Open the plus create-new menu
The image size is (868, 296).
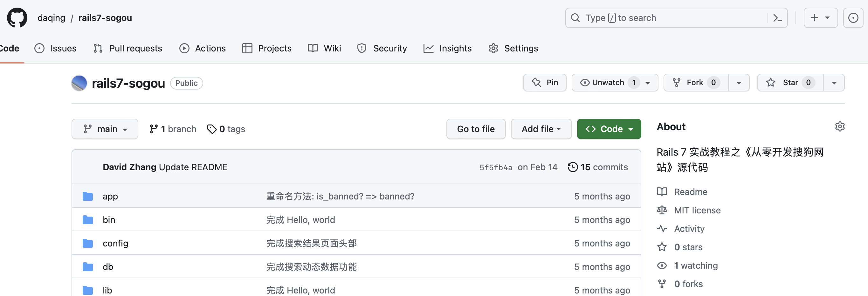pos(821,18)
